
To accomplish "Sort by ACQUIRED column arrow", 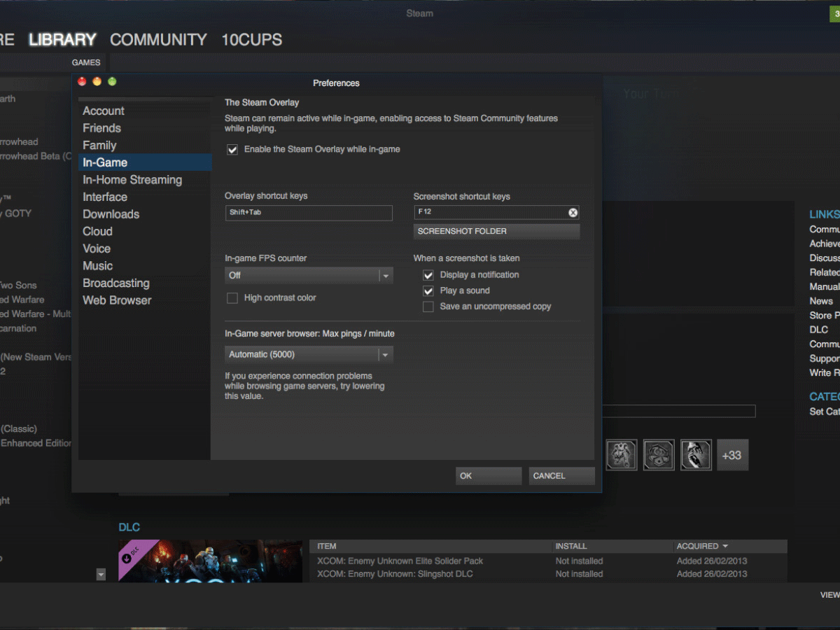I will [725, 546].
